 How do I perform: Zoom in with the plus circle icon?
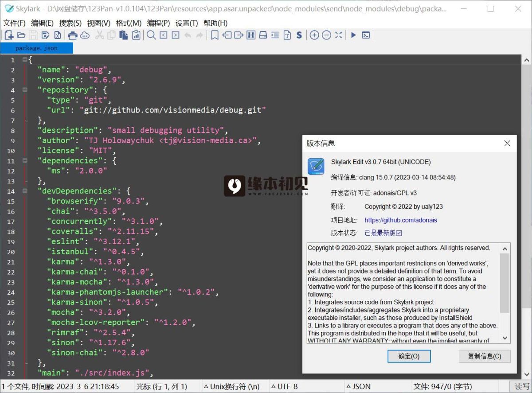(x=314, y=35)
